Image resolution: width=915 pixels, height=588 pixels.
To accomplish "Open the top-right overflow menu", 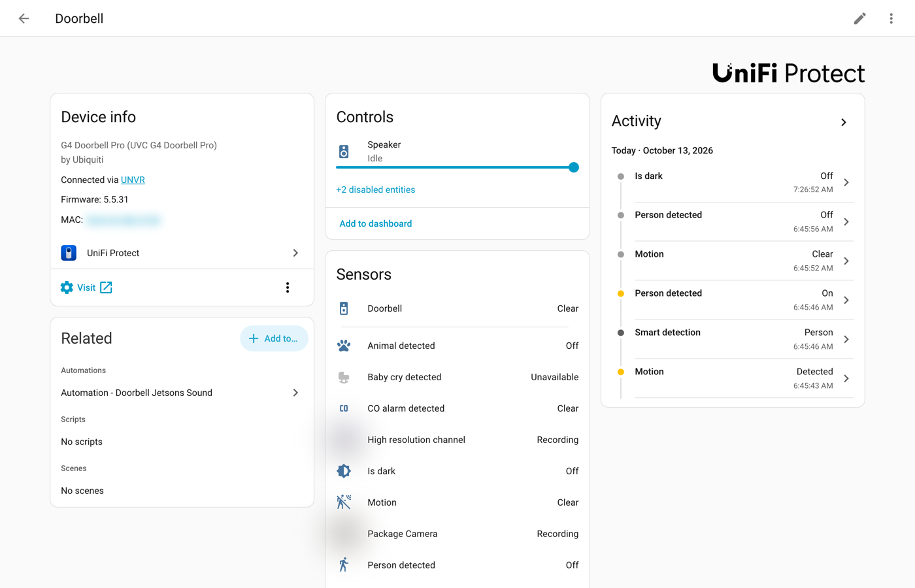I will [x=891, y=18].
